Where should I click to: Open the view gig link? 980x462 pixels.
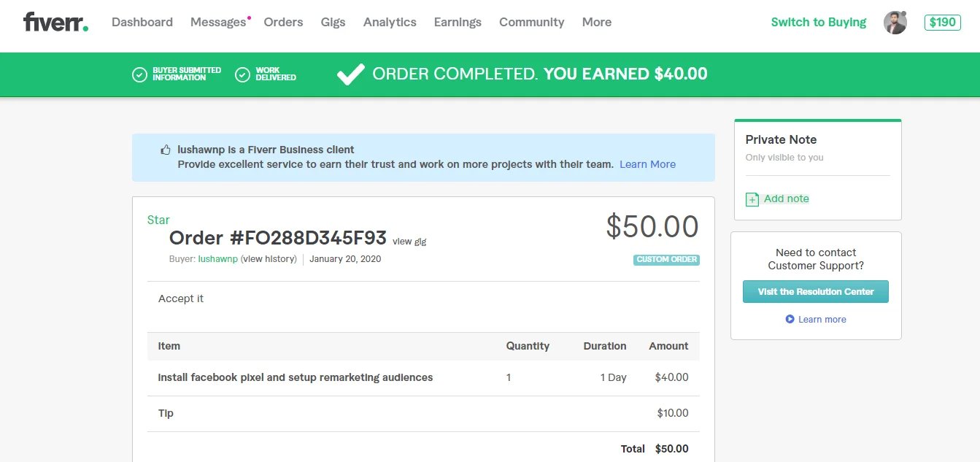(409, 242)
